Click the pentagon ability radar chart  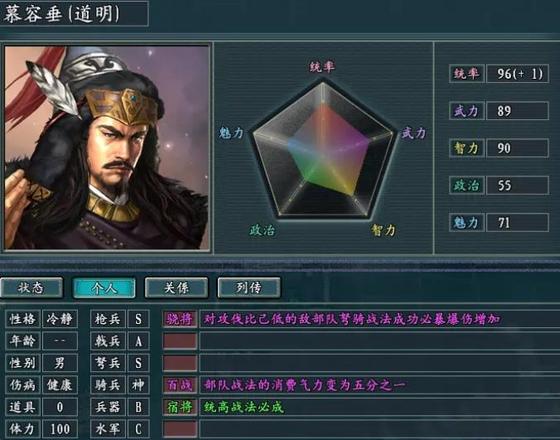(x=323, y=149)
